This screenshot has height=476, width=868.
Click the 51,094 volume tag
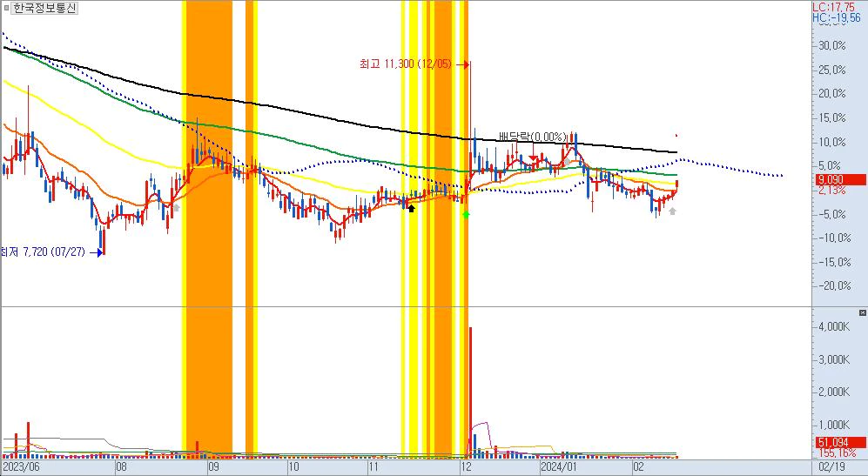tap(841, 443)
